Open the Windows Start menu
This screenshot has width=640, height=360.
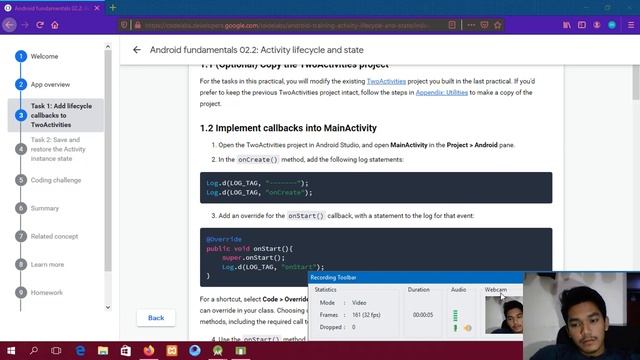coord(11,351)
